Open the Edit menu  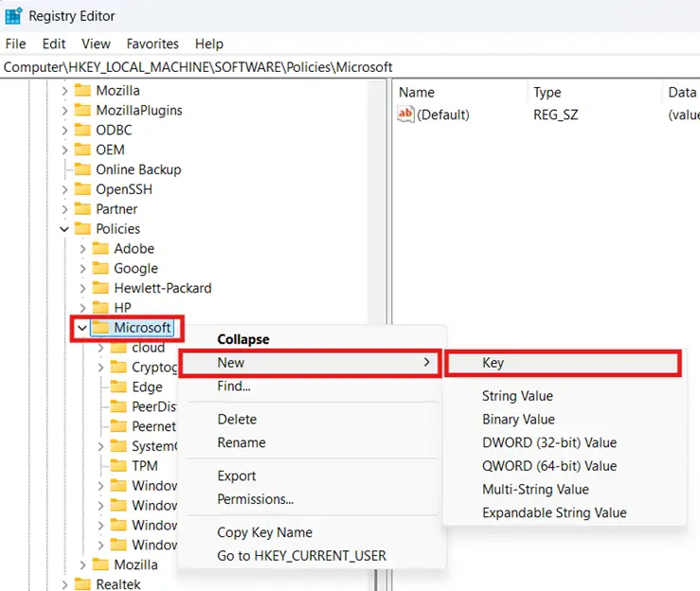pyautogui.click(x=54, y=44)
